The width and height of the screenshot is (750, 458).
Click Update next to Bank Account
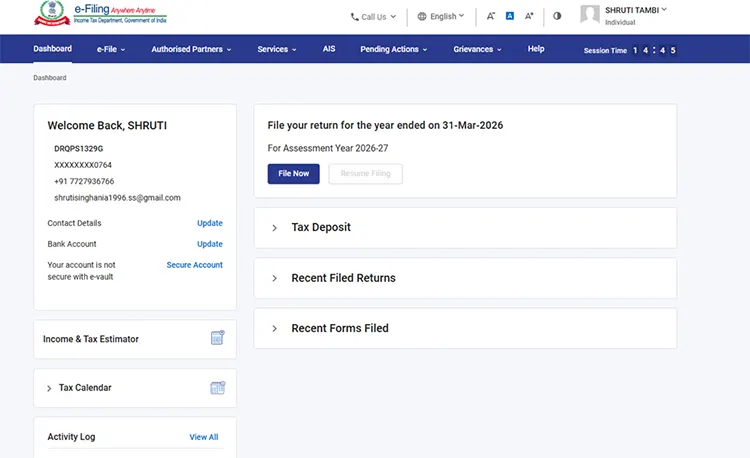click(x=210, y=244)
